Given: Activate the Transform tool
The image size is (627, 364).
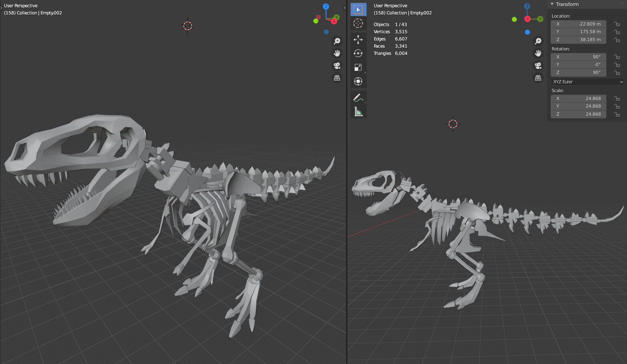Looking at the screenshot, I should coord(358,81).
